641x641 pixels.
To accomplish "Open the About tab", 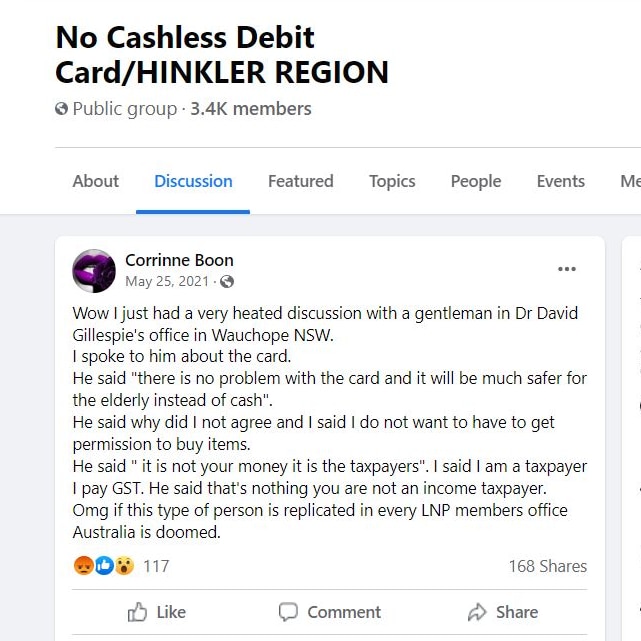I will (96, 181).
